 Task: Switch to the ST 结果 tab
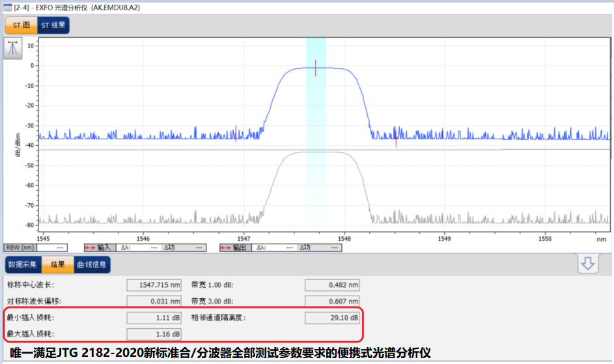[x=53, y=25]
